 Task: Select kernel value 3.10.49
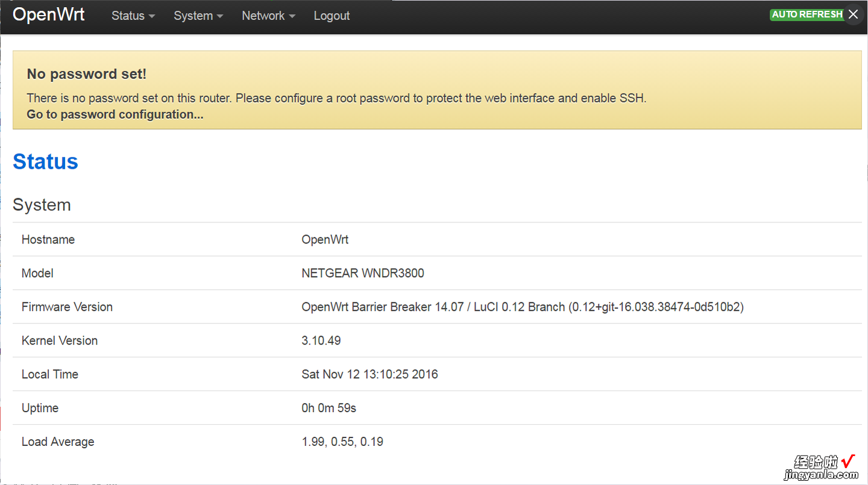(321, 340)
